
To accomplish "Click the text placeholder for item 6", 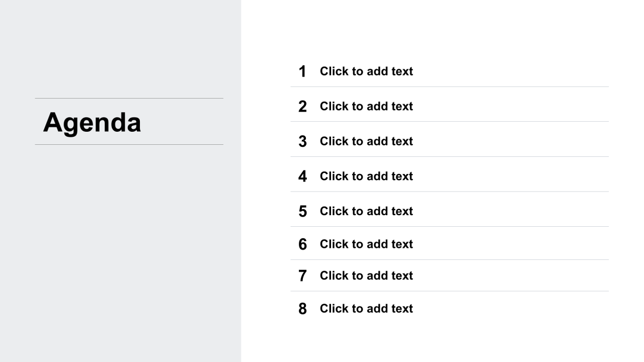I will pyautogui.click(x=366, y=244).
